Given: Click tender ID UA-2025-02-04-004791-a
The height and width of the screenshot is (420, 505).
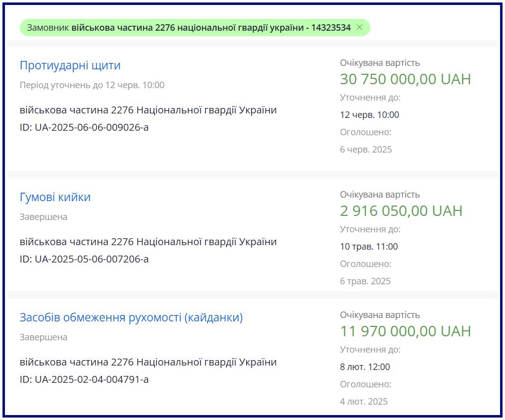Looking at the screenshot, I should [x=84, y=380].
